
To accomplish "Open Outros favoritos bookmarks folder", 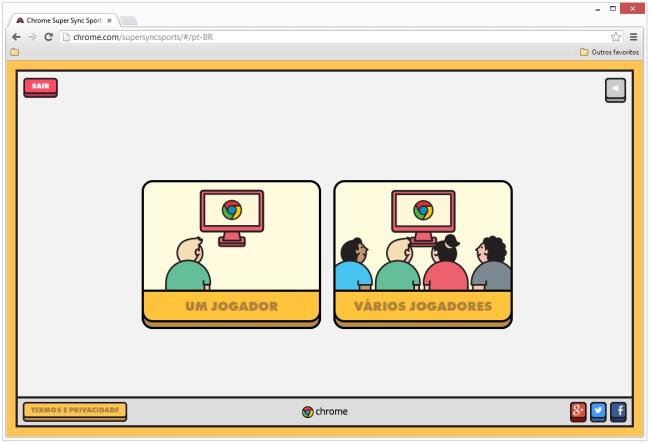I will point(609,52).
